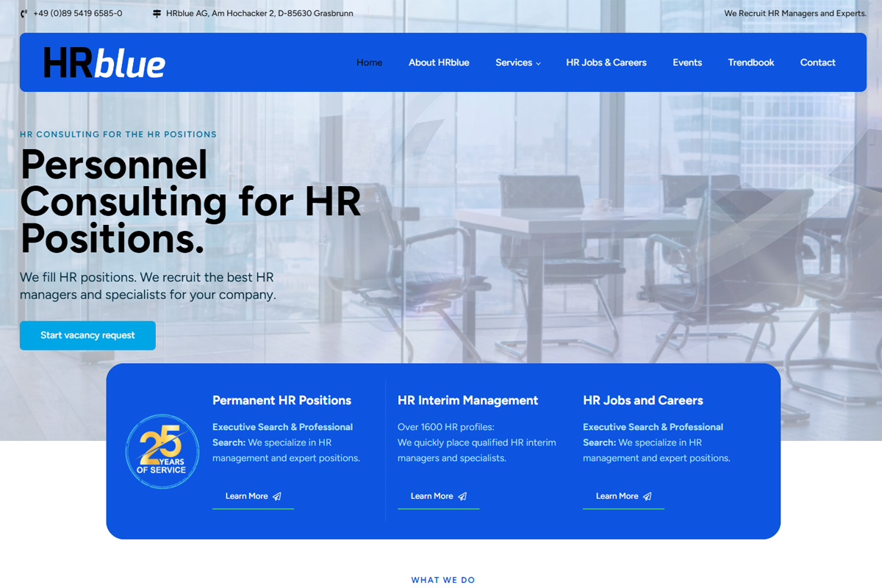Click Start vacancy request button
The height and width of the screenshot is (588, 882).
tap(87, 335)
